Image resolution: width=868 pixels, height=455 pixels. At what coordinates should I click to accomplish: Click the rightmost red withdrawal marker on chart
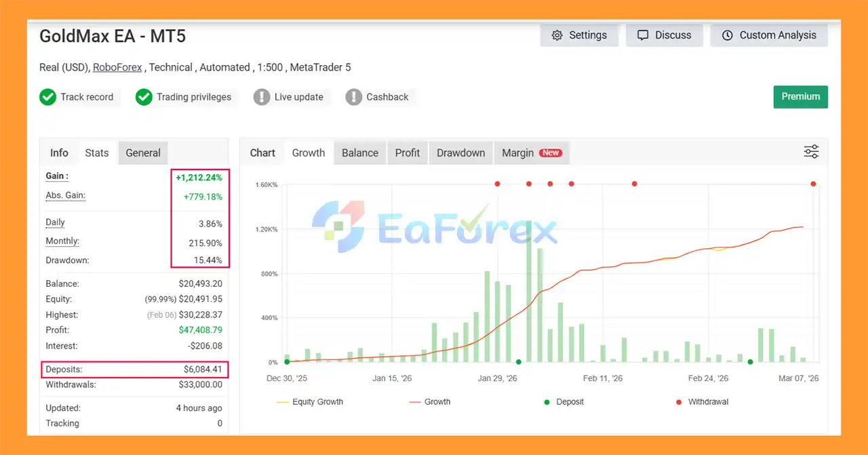point(813,184)
